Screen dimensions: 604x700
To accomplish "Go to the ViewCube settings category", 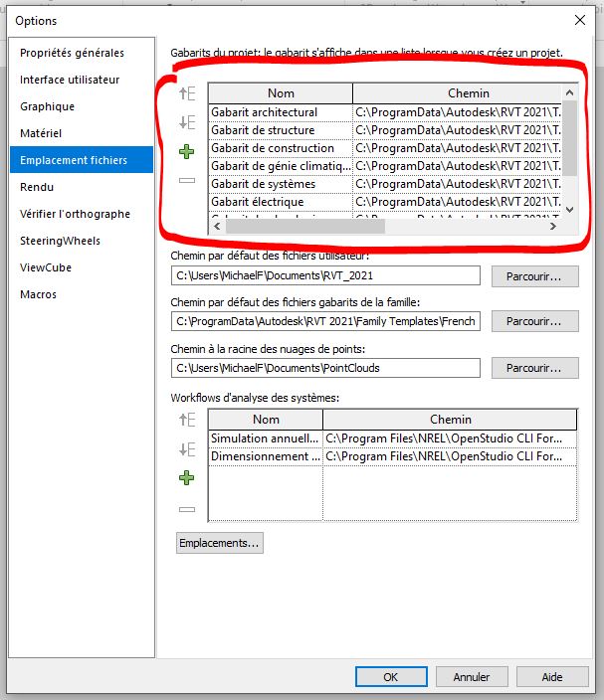I will point(46,267).
